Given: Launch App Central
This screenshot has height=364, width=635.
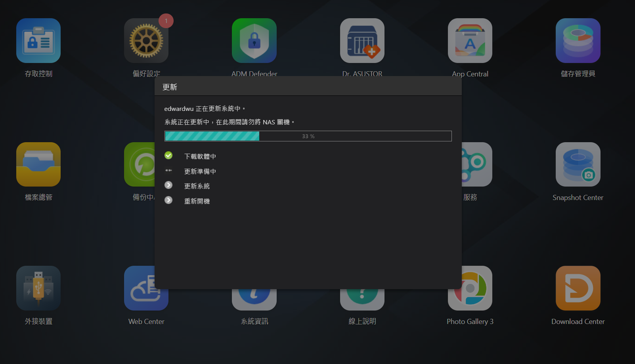Looking at the screenshot, I should point(470,41).
